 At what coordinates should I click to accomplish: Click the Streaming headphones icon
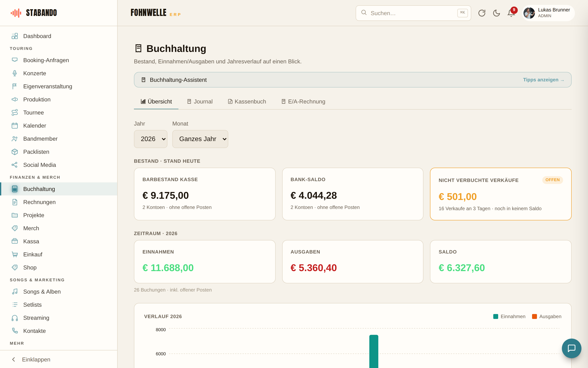tap(14, 318)
